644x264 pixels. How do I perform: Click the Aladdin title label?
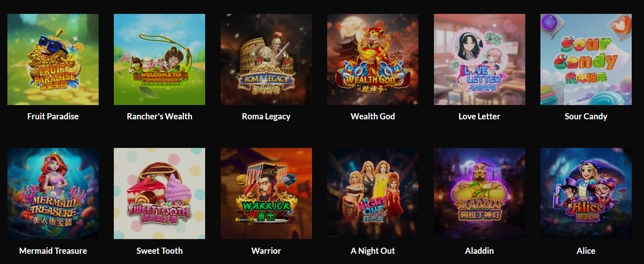(x=479, y=251)
